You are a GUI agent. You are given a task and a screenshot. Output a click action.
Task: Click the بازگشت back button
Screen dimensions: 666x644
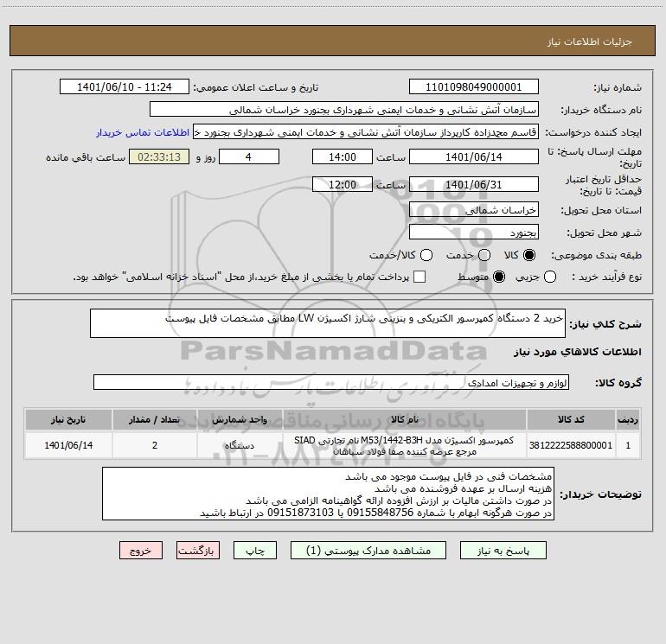click(x=198, y=551)
